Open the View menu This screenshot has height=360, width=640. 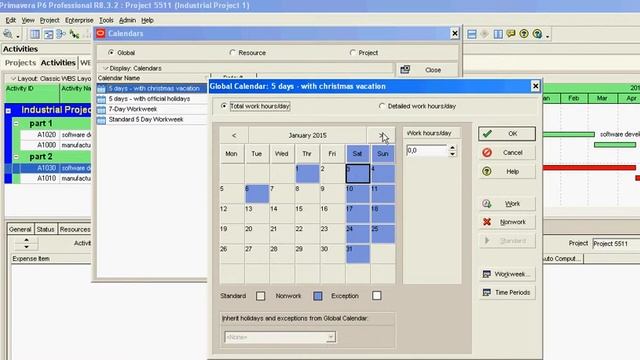(28, 20)
